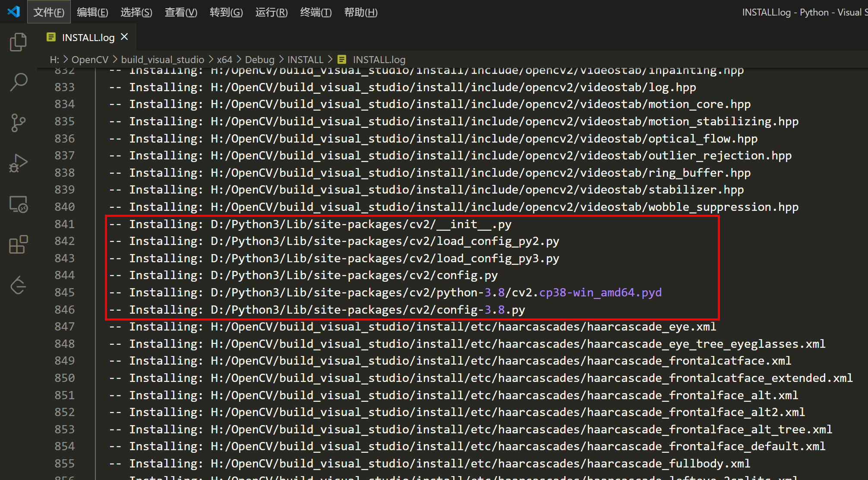
Task: Click the OpenCV breadcrumb segment
Action: (90, 60)
